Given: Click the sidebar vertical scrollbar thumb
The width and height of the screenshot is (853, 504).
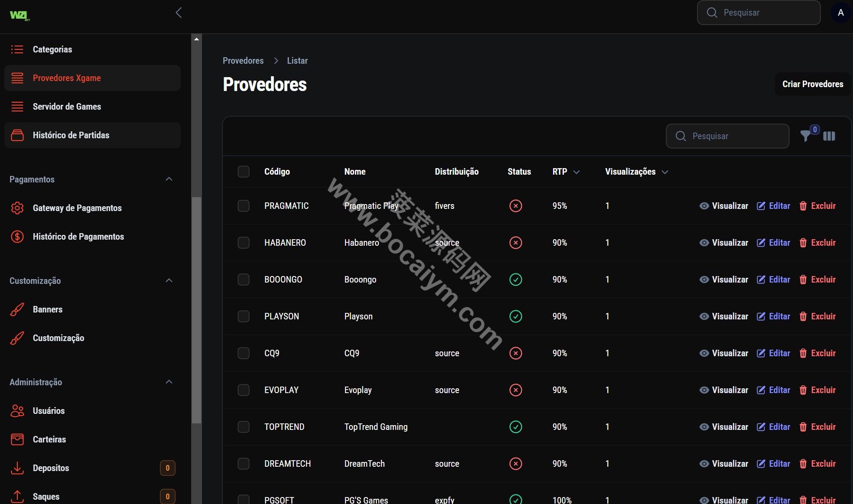Looking at the screenshot, I should pos(196,310).
